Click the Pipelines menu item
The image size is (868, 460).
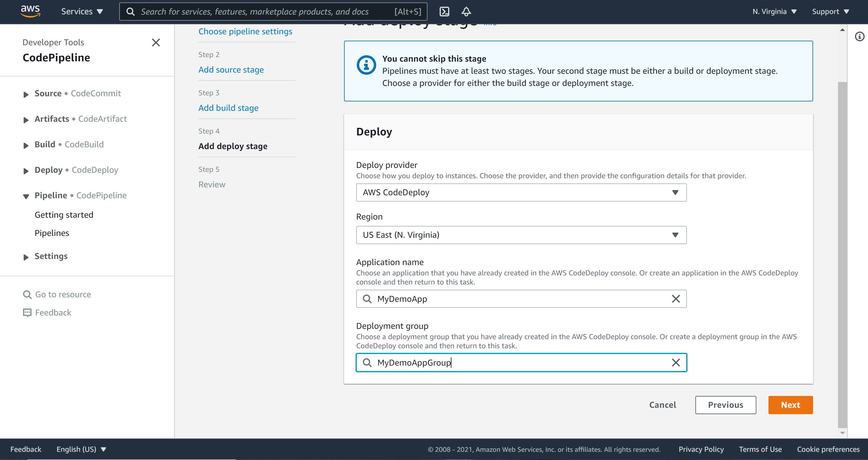(52, 233)
